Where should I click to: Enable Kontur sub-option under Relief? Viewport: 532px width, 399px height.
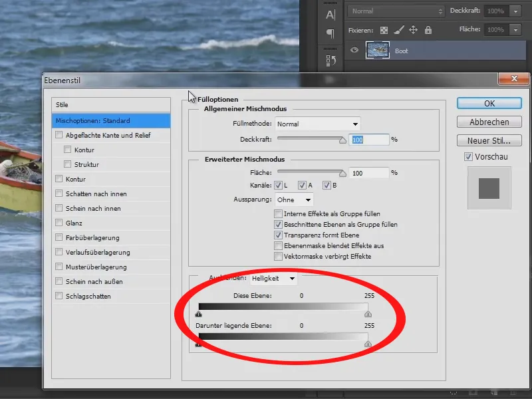(68, 150)
